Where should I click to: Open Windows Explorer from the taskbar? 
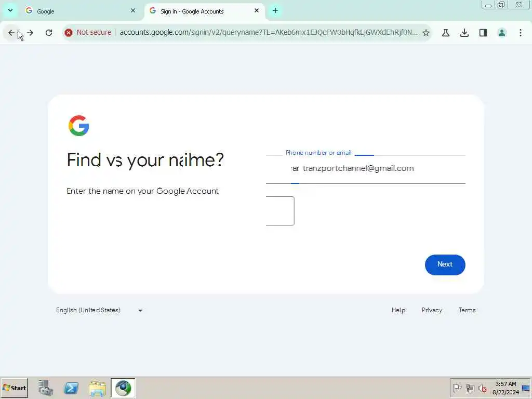[x=97, y=388]
